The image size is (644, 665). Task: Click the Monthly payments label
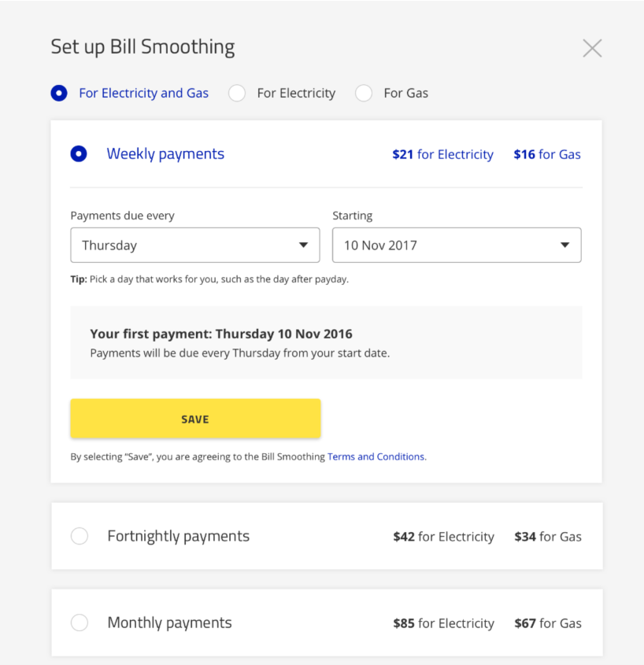[x=169, y=623]
